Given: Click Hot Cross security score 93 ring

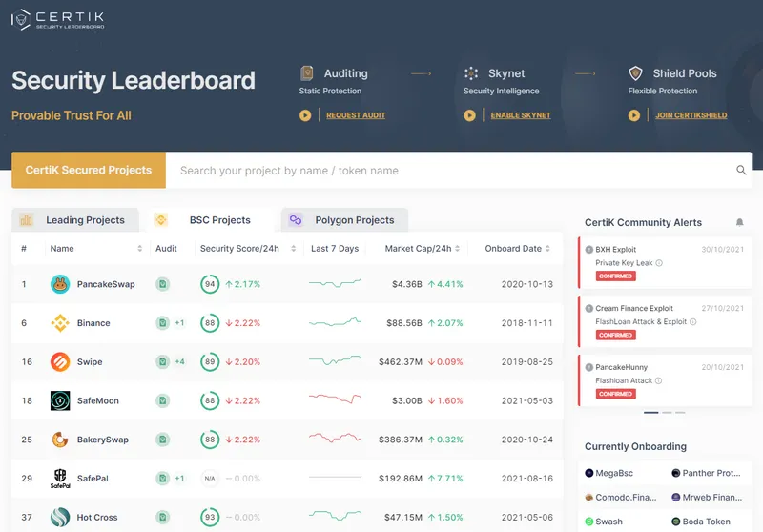Looking at the screenshot, I should click(210, 518).
